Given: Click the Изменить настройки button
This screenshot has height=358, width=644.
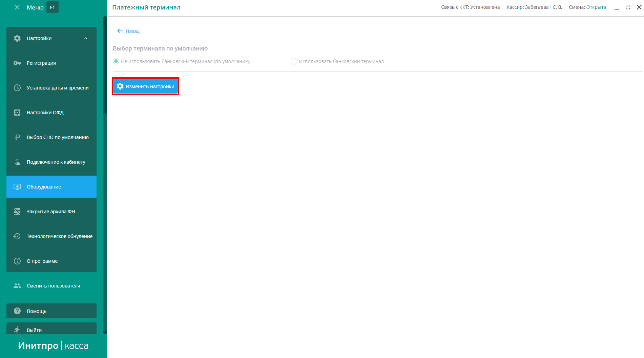Looking at the screenshot, I should 145,86.
